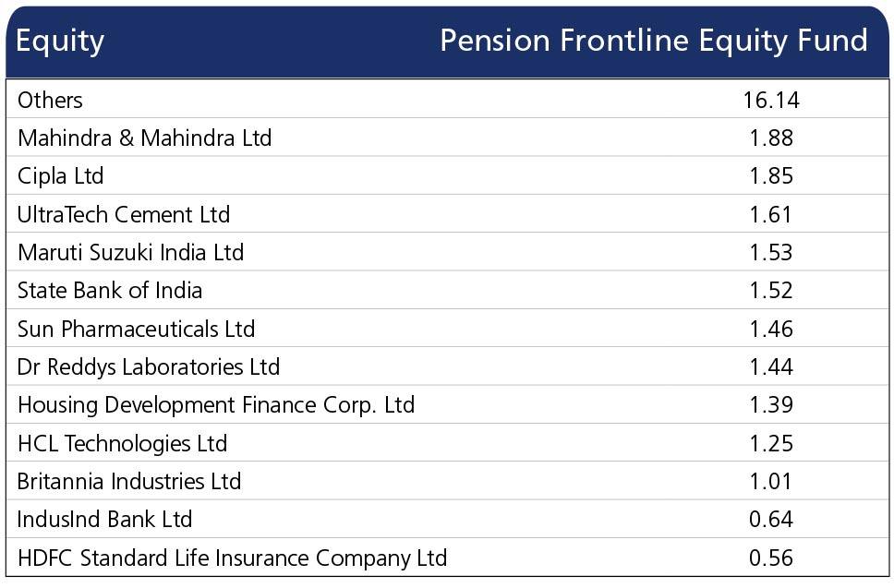
Task: Click HDFC Standard Life Insurance Company Ltd
Action: 232,558
